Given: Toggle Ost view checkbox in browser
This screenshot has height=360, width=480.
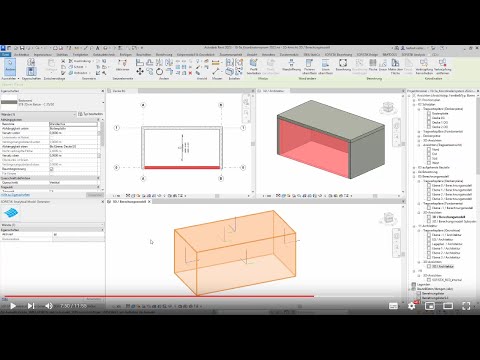Looking at the screenshot, I should (429, 154).
